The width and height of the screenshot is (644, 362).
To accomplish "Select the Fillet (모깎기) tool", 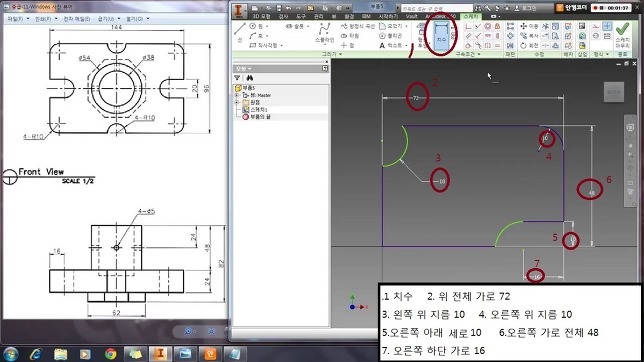I will (x=391, y=26).
